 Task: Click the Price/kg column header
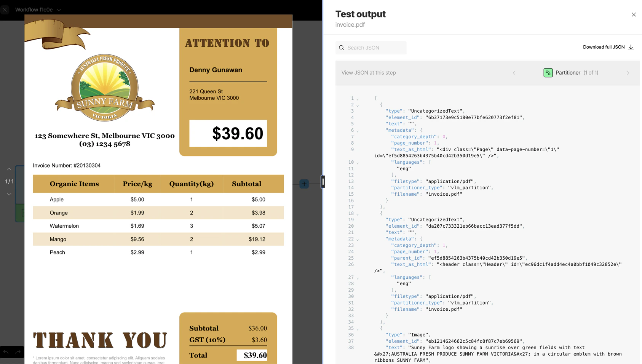click(x=137, y=184)
